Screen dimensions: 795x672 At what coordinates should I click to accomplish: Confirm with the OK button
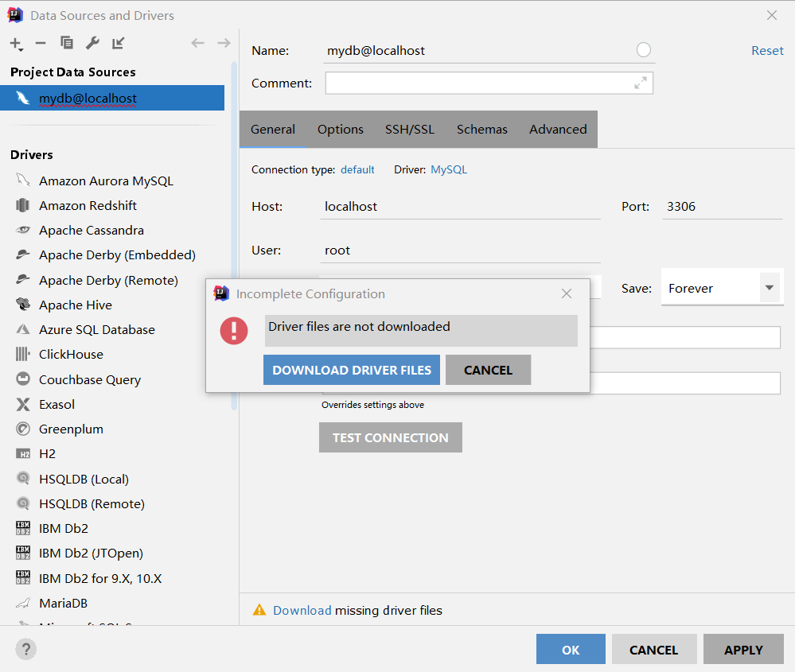point(571,649)
